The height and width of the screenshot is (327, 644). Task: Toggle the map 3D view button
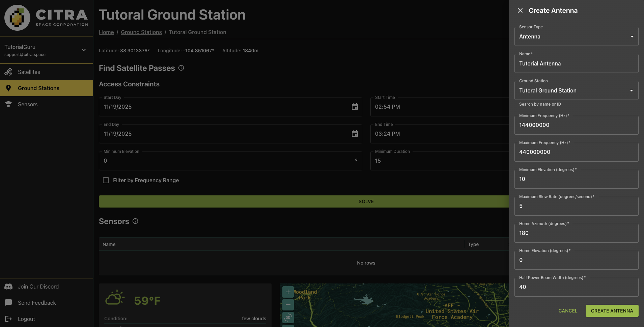288,318
